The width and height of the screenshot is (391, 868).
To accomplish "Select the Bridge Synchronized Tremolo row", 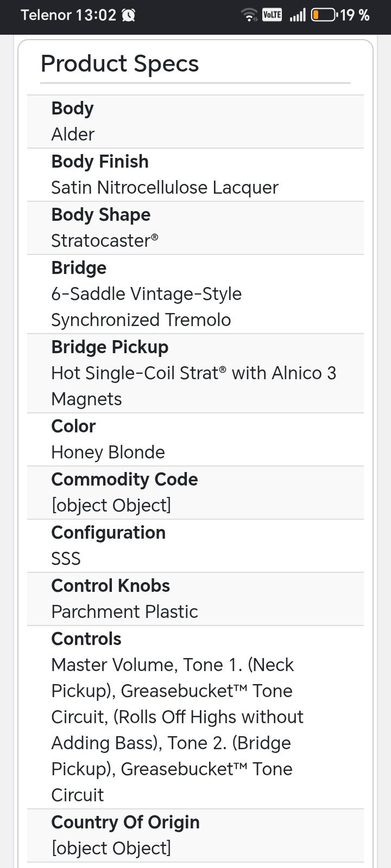I will tap(195, 294).
